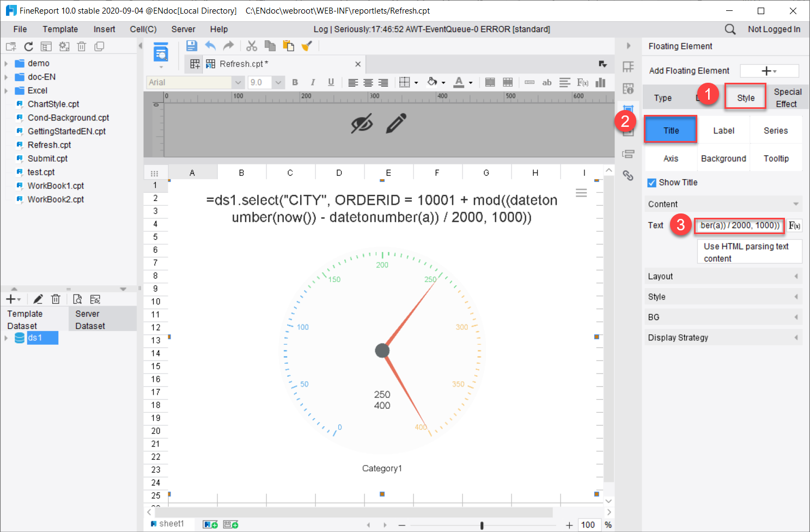Expand the Layout section
This screenshot has width=810, height=532.
722,277
